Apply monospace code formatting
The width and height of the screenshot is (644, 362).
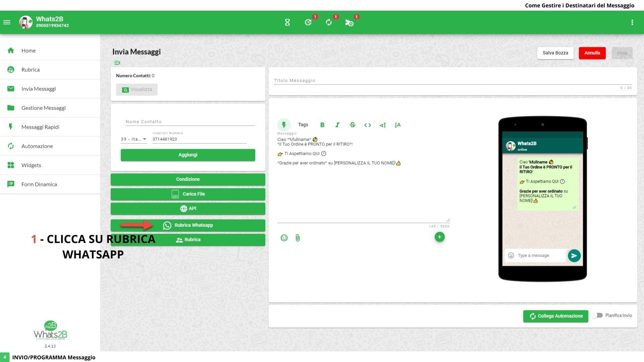click(368, 125)
